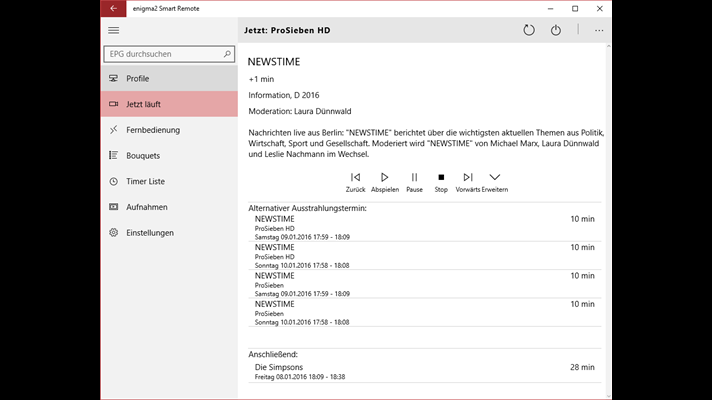This screenshot has height=400, width=712.
Task: Click the Timer Liste clock icon
Action: coord(114,182)
